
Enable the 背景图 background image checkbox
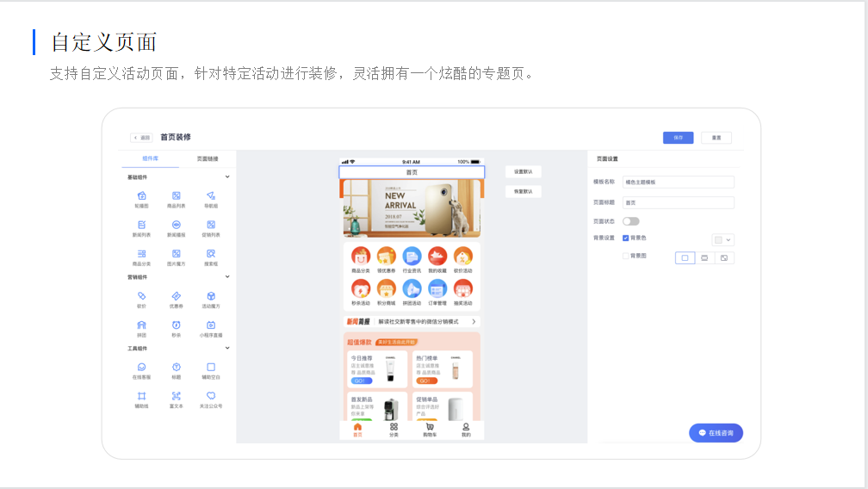625,256
